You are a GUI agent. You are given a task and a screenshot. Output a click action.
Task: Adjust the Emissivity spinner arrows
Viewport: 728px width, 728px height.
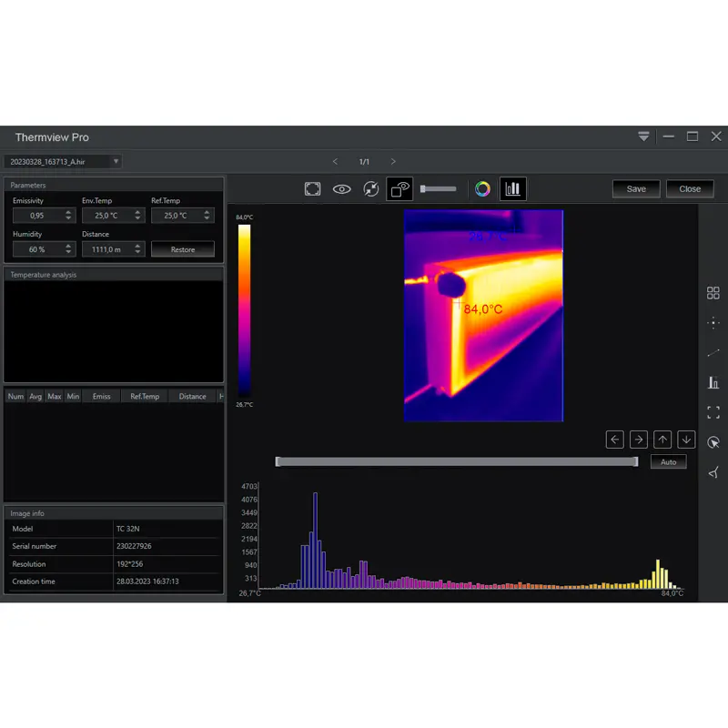pos(68,216)
